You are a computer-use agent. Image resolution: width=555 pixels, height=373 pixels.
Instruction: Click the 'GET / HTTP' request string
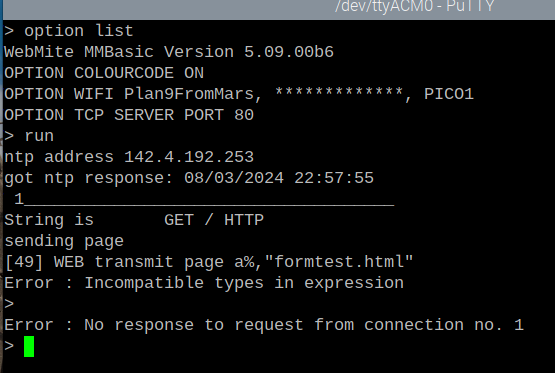tap(214, 220)
